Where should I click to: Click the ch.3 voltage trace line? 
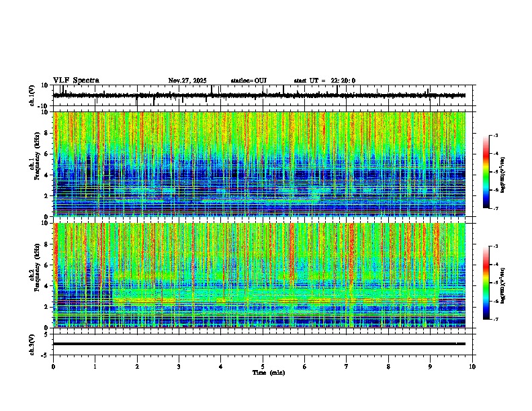click(259, 344)
